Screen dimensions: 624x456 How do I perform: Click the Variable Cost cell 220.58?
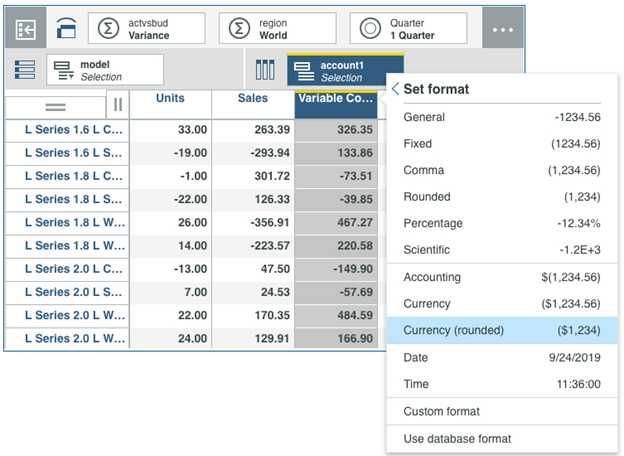click(336, 246)
